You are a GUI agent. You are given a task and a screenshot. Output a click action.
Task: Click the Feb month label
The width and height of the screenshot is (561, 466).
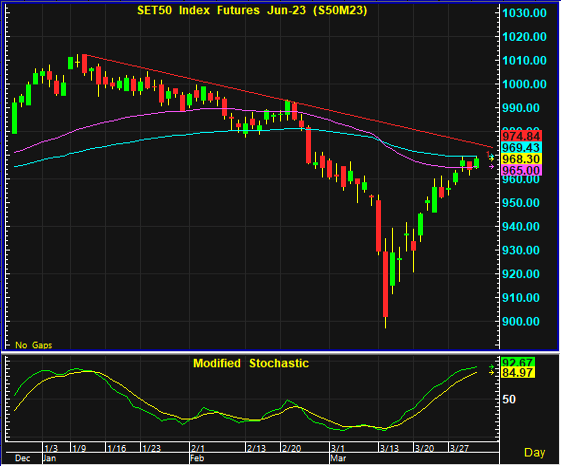coord(197,458)
